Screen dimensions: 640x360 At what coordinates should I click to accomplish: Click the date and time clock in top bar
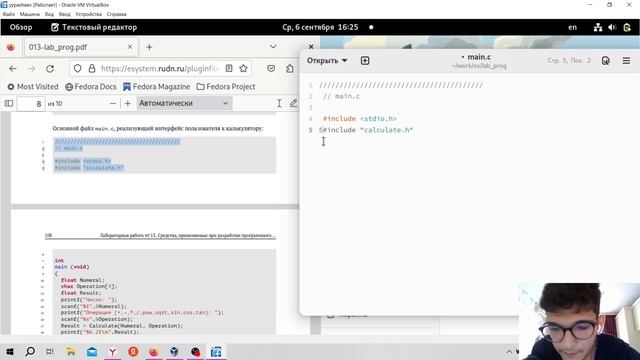(x=320, y=27)
